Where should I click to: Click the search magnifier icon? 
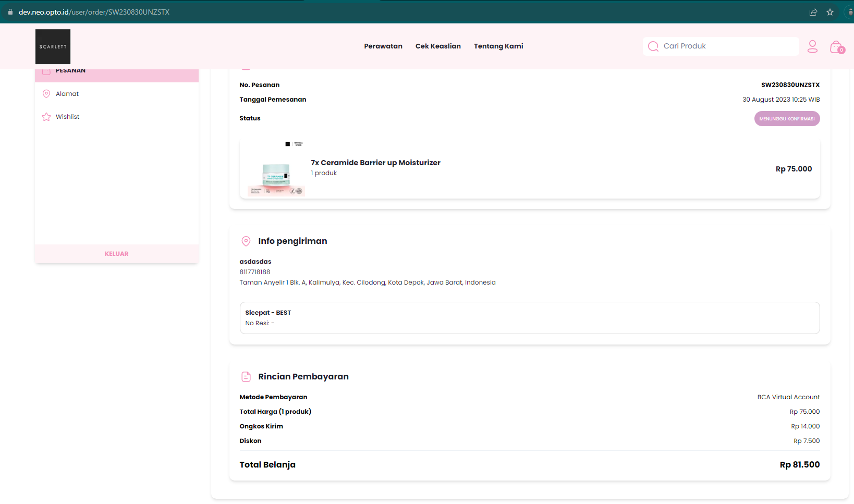click(653, 46)
